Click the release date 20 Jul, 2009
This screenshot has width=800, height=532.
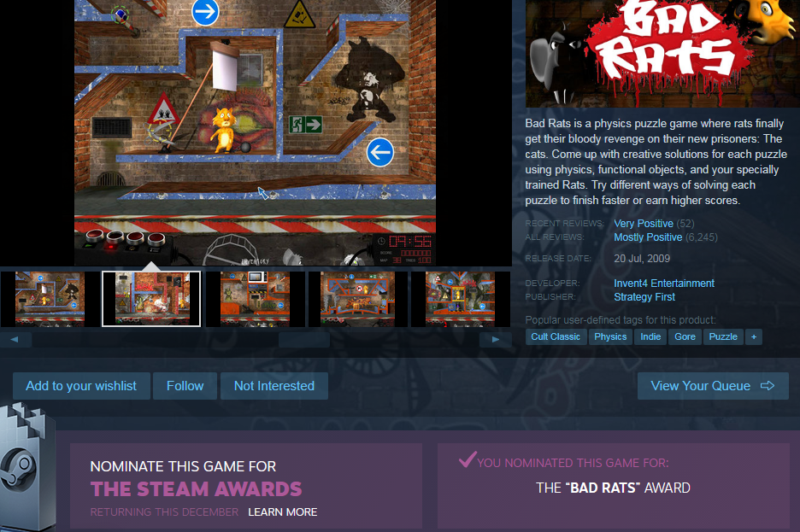(642, 259)
